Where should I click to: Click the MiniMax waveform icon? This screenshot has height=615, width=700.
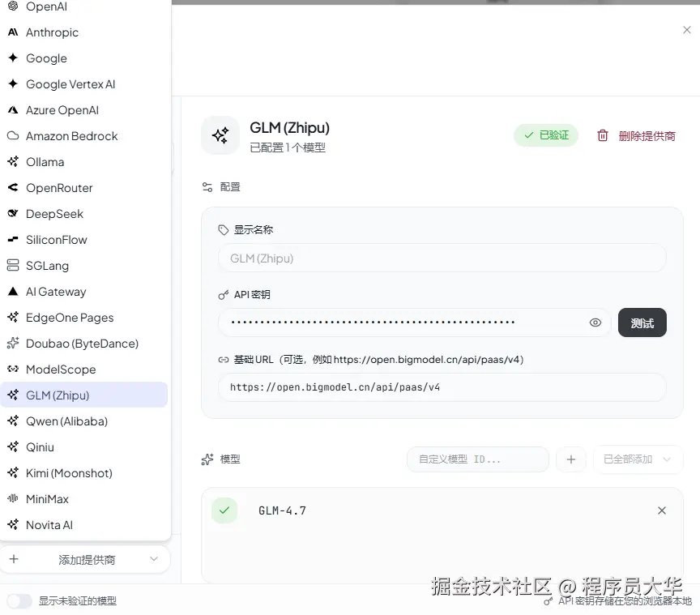click(x=13, y=498)
